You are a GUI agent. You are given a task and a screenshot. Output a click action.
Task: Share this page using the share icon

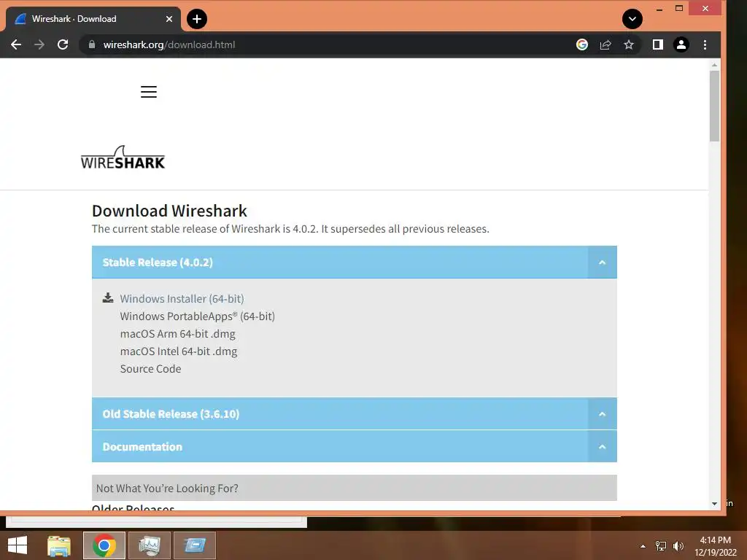[x=605, y=44]
